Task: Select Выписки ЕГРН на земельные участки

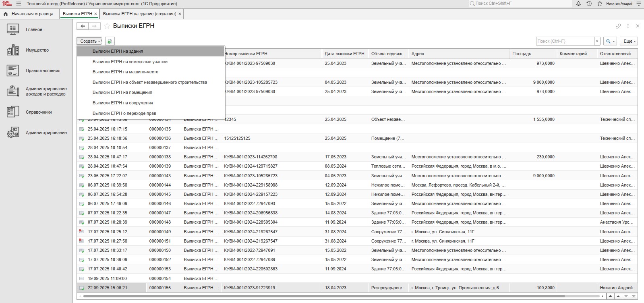Action: click(x=130, y=62)
